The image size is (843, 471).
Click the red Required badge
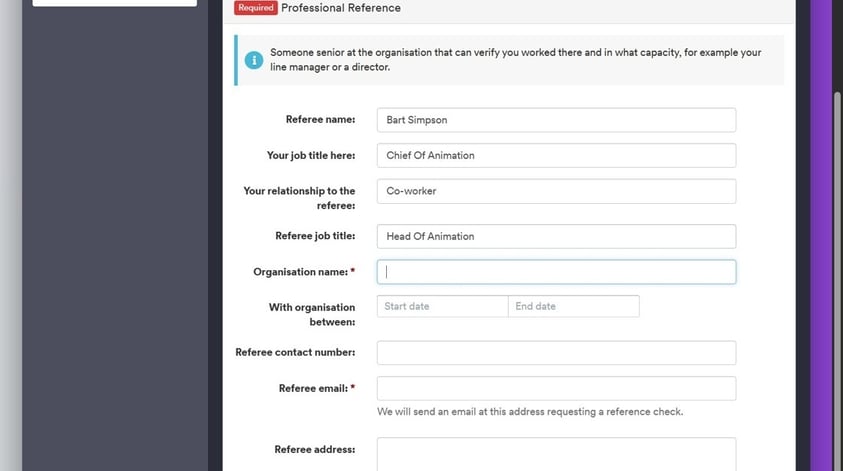click(x=256, y=8)
